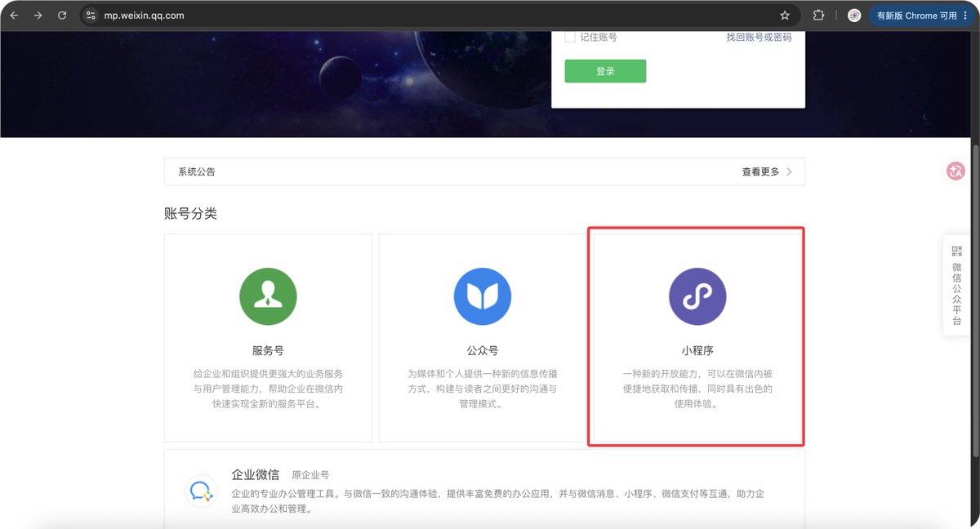This screenshot has height=529, width=980.
Task: Click the green 服务号 person icon
Action: point(268,296)
